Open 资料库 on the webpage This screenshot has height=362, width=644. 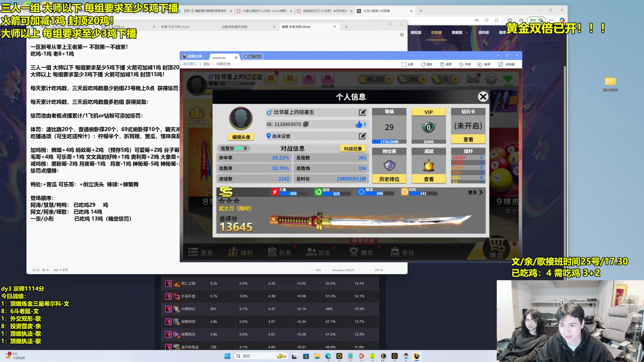[x=484, y=33]
